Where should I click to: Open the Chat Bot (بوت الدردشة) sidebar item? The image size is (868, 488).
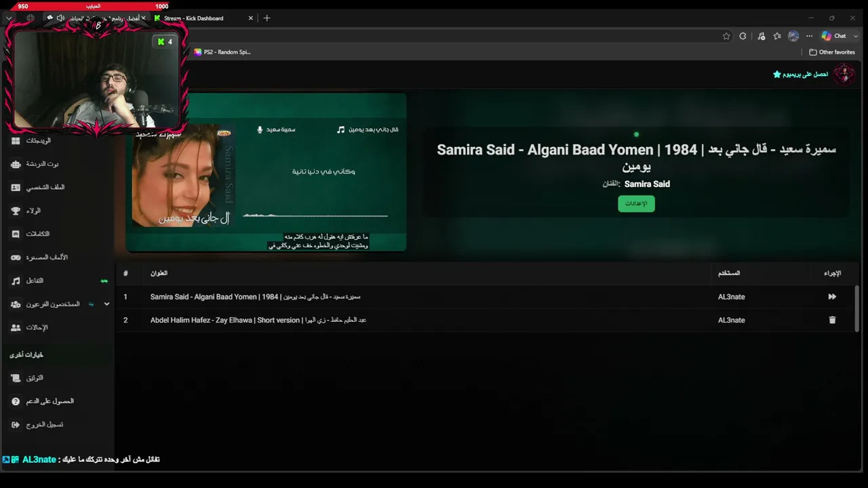(35, 164)
